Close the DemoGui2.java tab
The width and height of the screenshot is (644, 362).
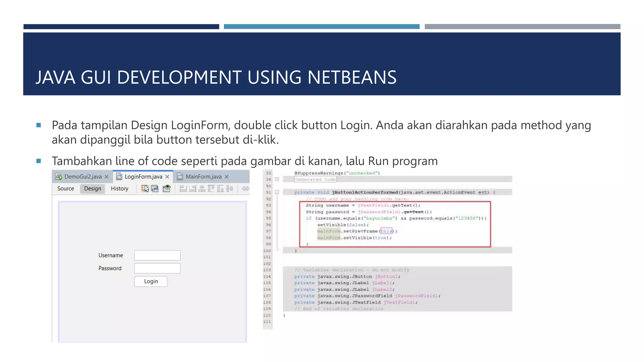tap(107, 177)
